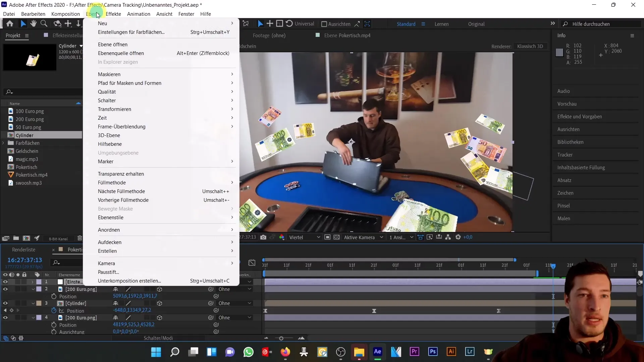
Task: Toggle visibility of Cylinder layer
Action: [x=5, y=303]
